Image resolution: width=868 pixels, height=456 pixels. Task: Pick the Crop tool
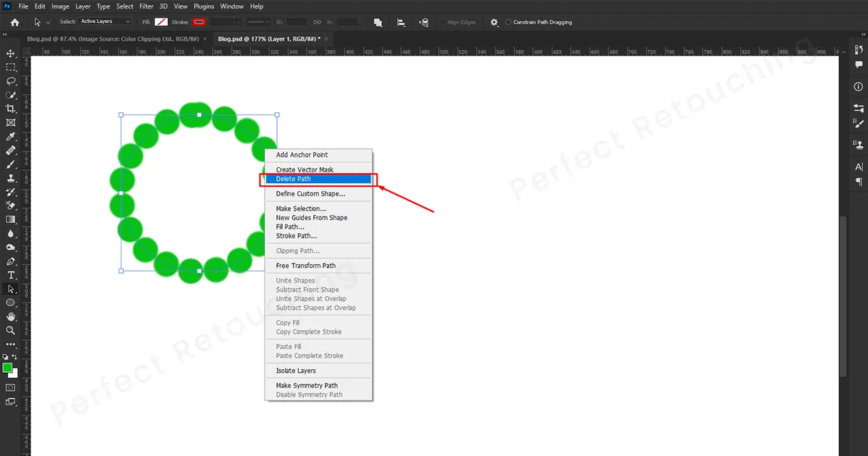pos(11,109)
